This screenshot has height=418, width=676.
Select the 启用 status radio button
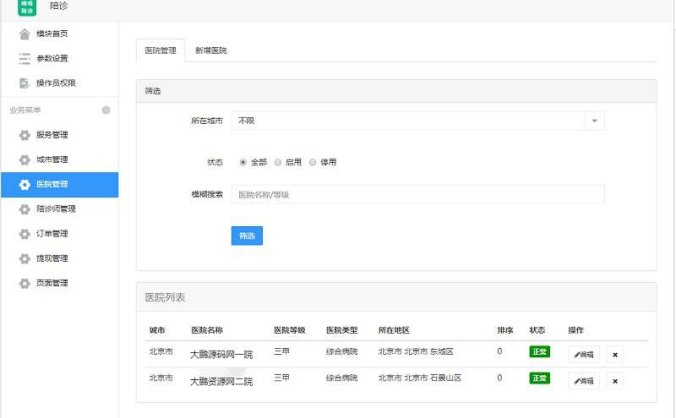(278, 162)
